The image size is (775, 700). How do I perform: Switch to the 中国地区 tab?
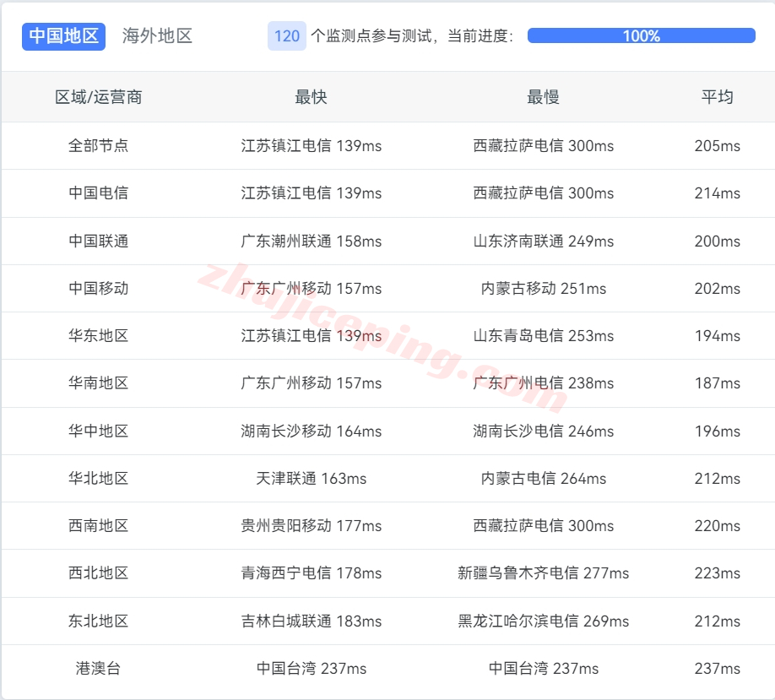point(64,36)
